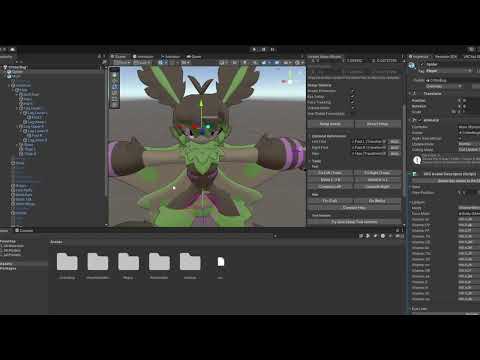Select the Inspector tab

coord(419,57)
